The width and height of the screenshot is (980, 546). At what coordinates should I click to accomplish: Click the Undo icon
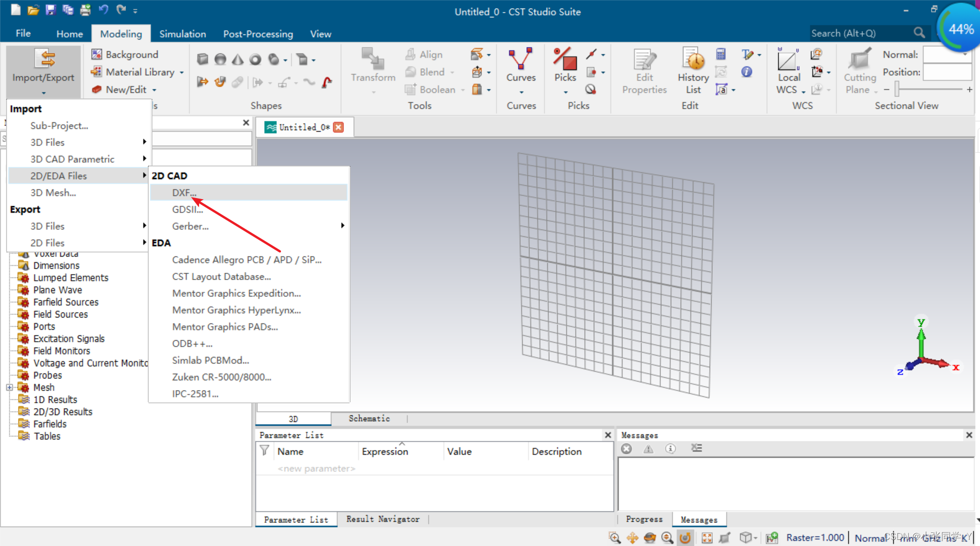coord(103,10)
